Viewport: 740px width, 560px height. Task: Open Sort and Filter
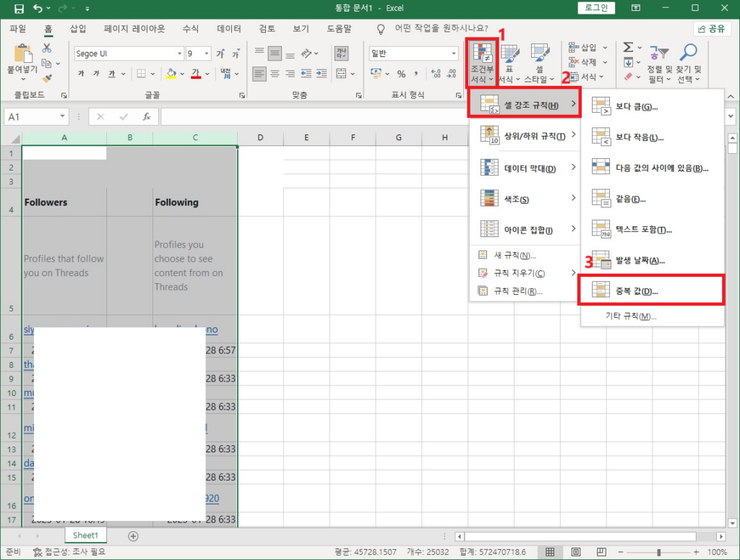coord(659,63)
